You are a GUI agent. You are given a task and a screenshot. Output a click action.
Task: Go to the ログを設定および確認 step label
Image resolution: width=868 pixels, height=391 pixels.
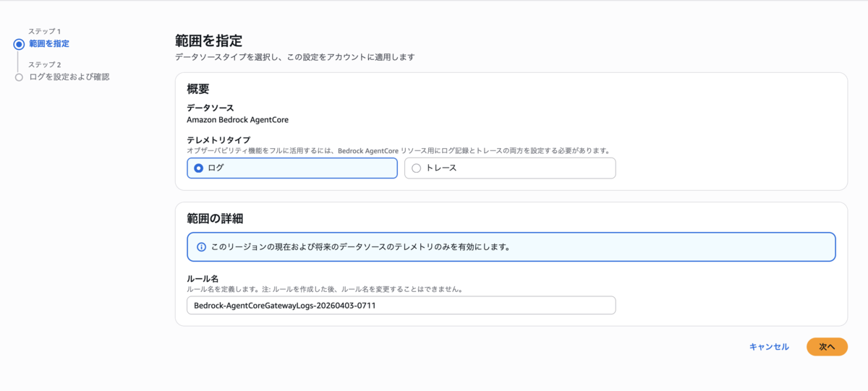click(x=69, y=77)
